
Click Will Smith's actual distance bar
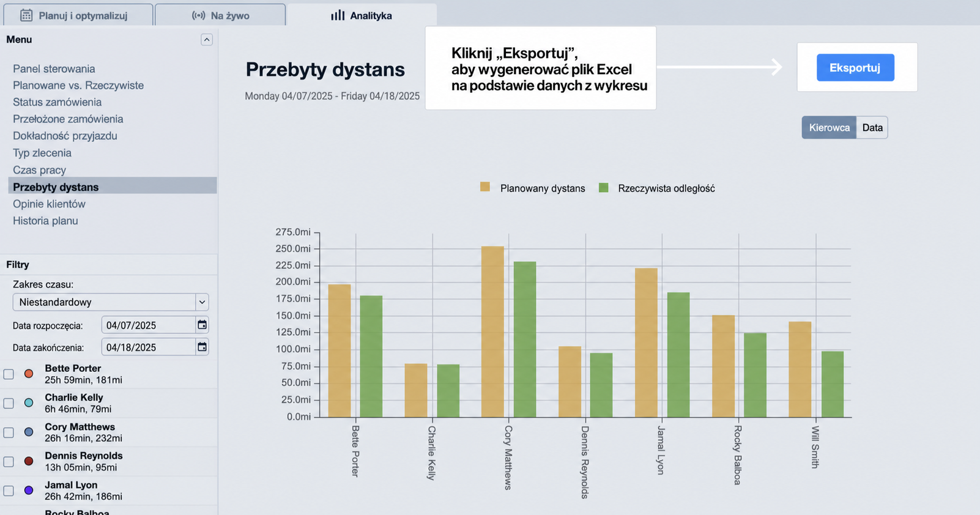[x=833, y=385]
